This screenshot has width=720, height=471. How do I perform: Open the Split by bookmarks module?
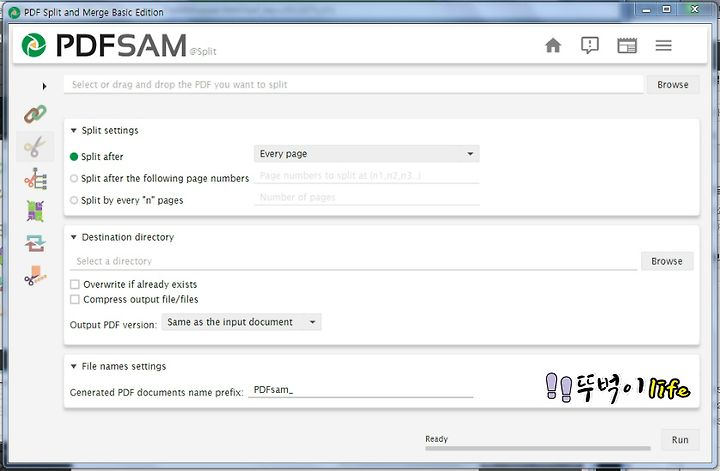point(35,179)
